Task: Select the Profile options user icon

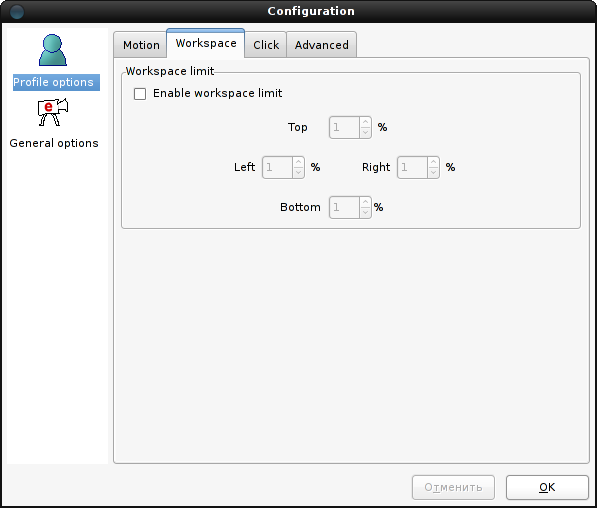Action: tap(53, 50)
